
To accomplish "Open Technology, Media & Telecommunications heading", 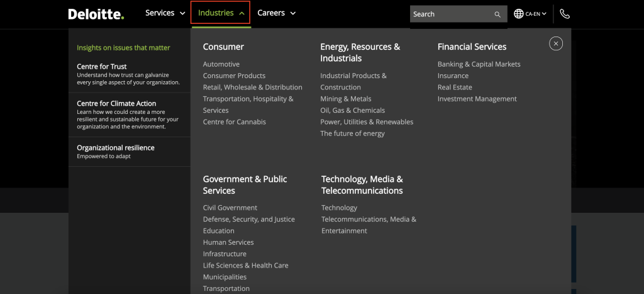I will (362, 185).
